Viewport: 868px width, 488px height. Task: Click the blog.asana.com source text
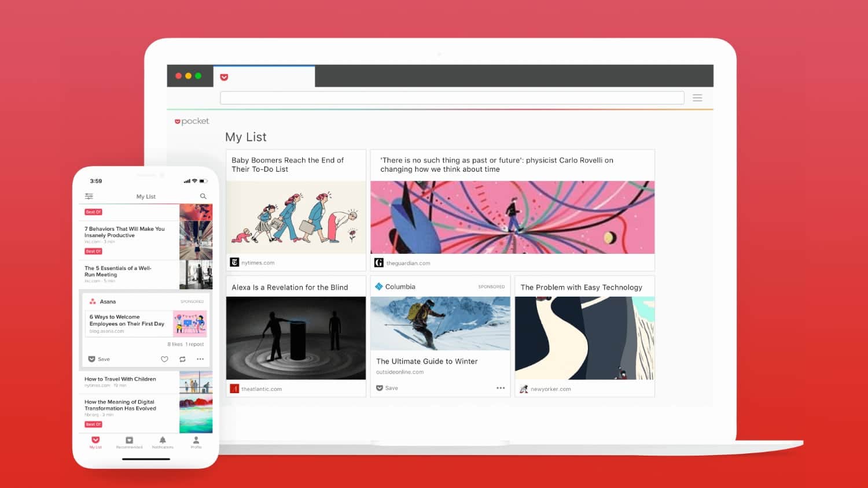107,331
